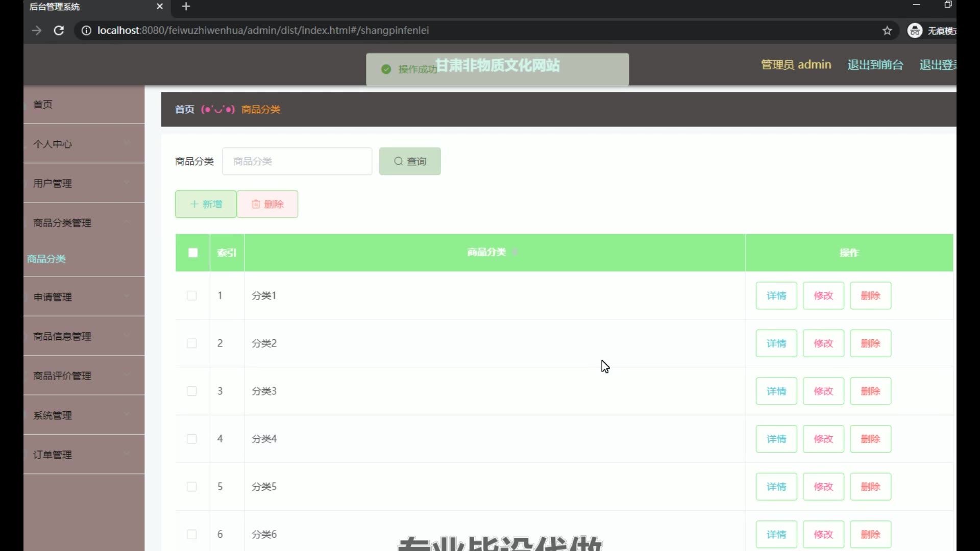
Task: Select the checkbox for row 分类3
Action: [192, 391]
